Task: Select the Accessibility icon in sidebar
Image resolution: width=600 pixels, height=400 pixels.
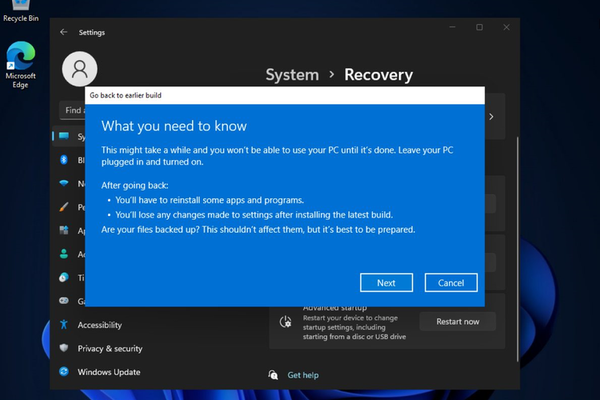Action: 64,325
